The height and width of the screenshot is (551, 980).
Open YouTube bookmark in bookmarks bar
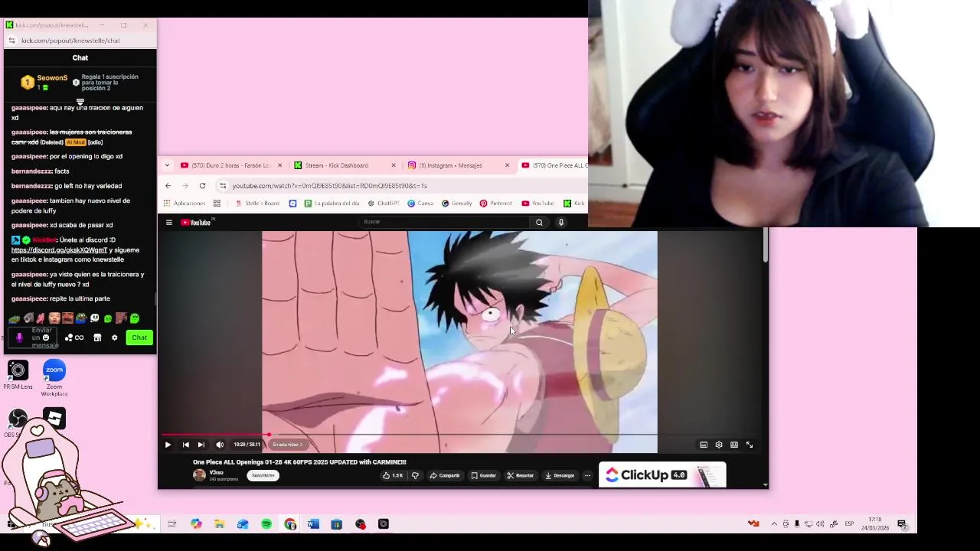click(537, 204)
